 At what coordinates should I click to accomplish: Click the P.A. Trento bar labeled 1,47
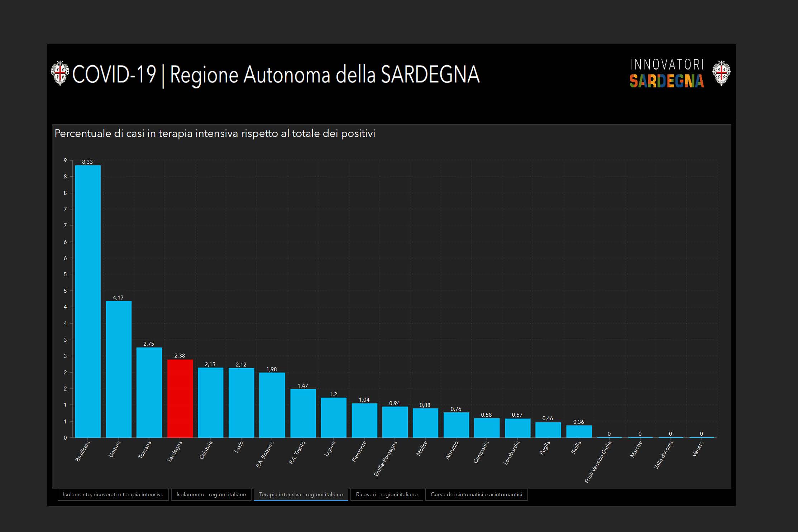coord(303,413)
